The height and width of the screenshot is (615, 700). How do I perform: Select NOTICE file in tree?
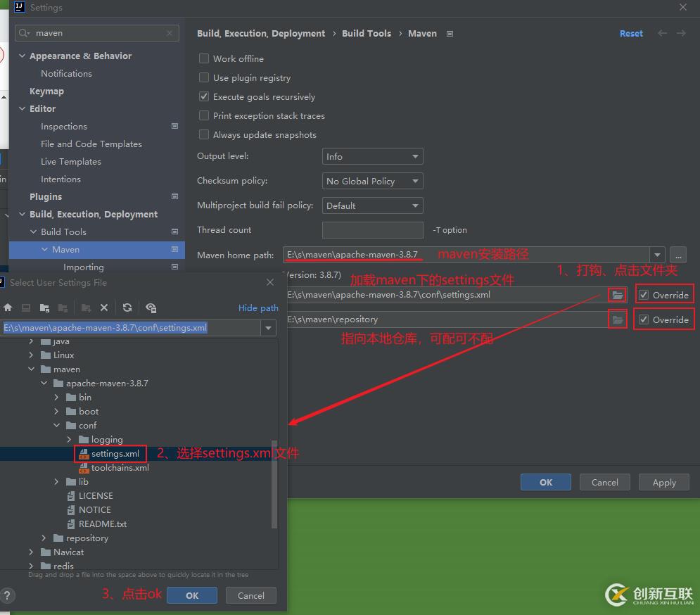click(x=95, y=509)
